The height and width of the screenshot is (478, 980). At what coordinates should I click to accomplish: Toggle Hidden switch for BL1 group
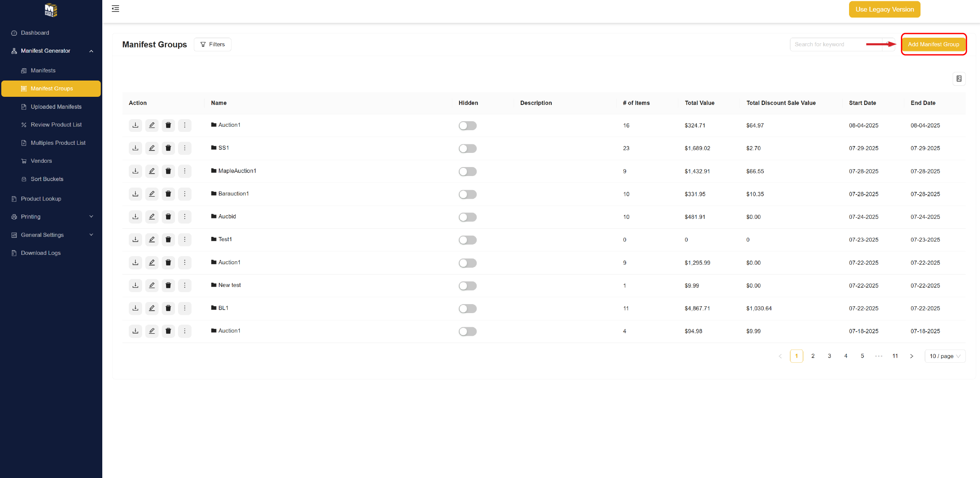pyautogui.click(x=467, y=309)
